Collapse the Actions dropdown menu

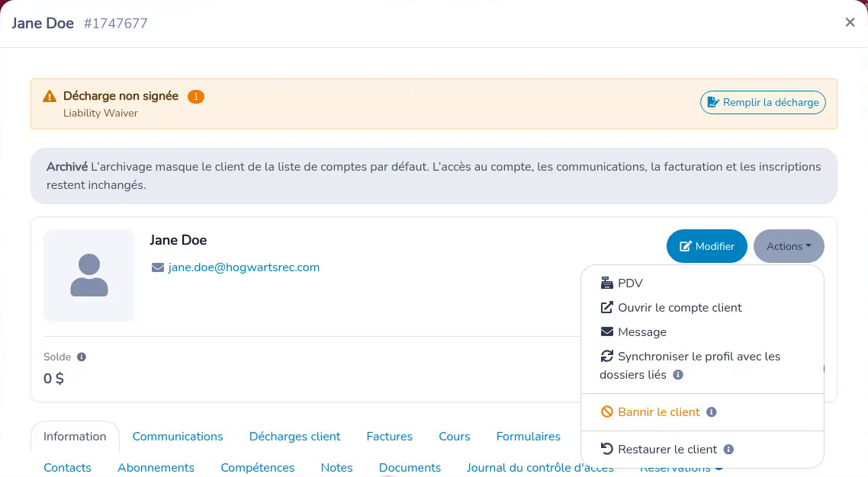[x=789, y=246]
